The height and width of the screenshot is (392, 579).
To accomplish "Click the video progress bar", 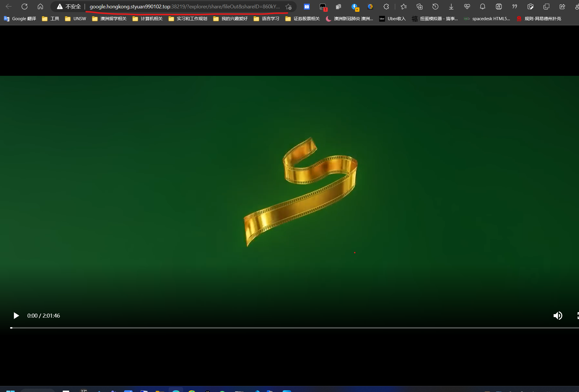I will (288, 328).
